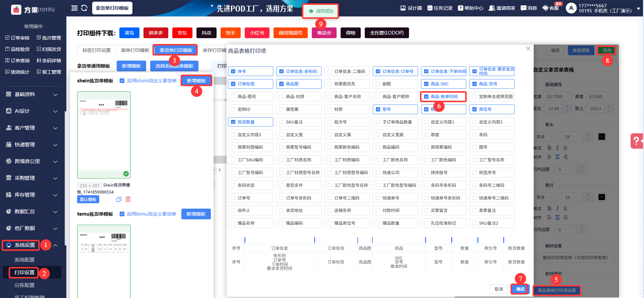Open 分拣配置 submenu item
Viewport: 644px width, 298px height.
point(24,285)
